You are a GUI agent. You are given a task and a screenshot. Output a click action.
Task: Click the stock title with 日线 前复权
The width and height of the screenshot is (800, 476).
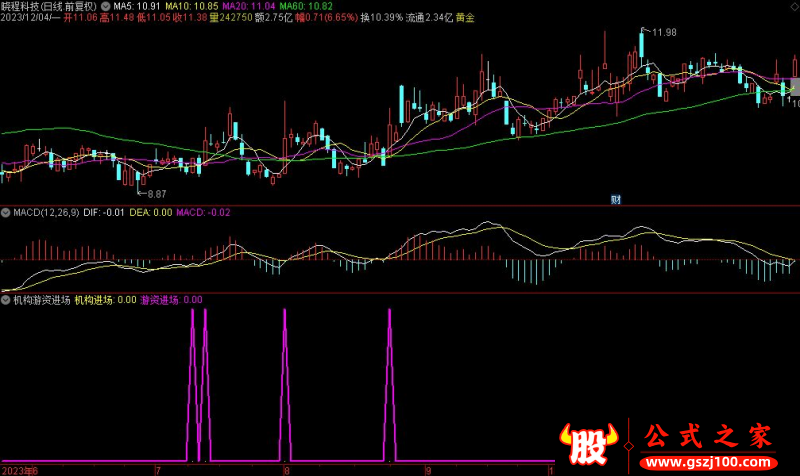click(49, 7)
